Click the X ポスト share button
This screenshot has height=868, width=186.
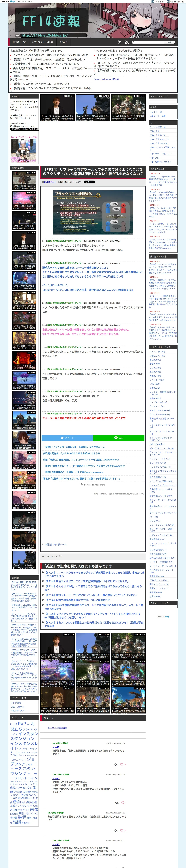[x=89, y=182]
